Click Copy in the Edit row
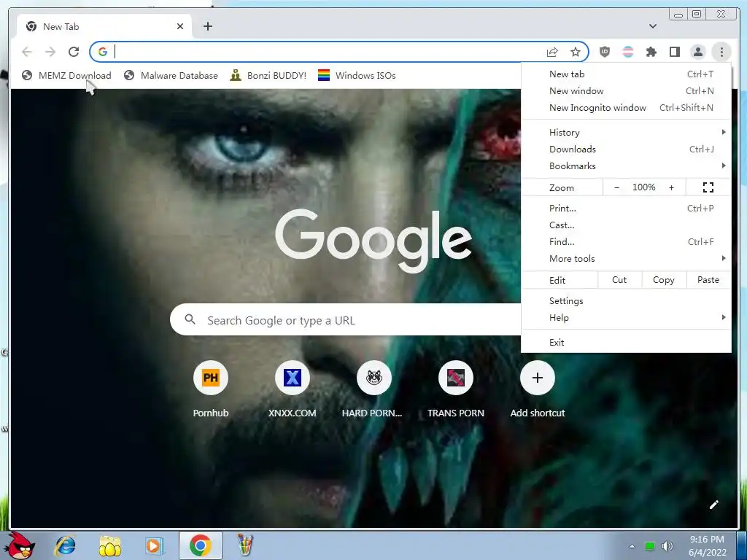747x560 pixels. coord(664,280)
